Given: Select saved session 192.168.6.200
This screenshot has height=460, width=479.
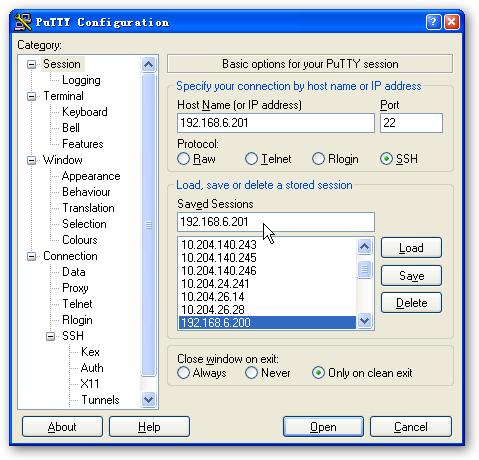Looking at the screenshot, I should tap(267, 322).
